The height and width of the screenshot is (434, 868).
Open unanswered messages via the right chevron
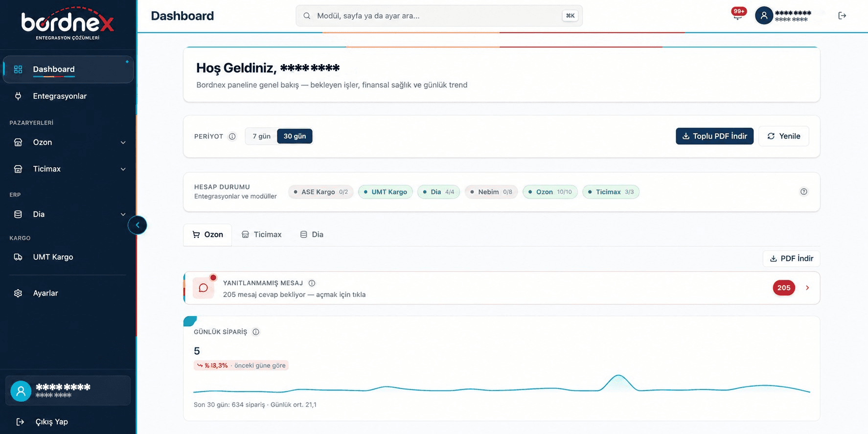point(807,288)
